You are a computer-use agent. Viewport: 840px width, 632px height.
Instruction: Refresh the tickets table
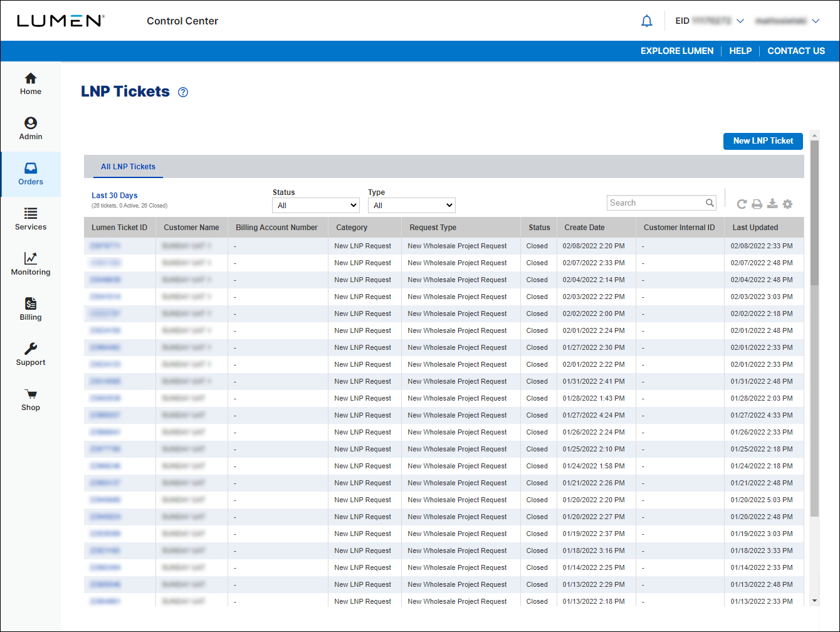click(x=742, y=204)
